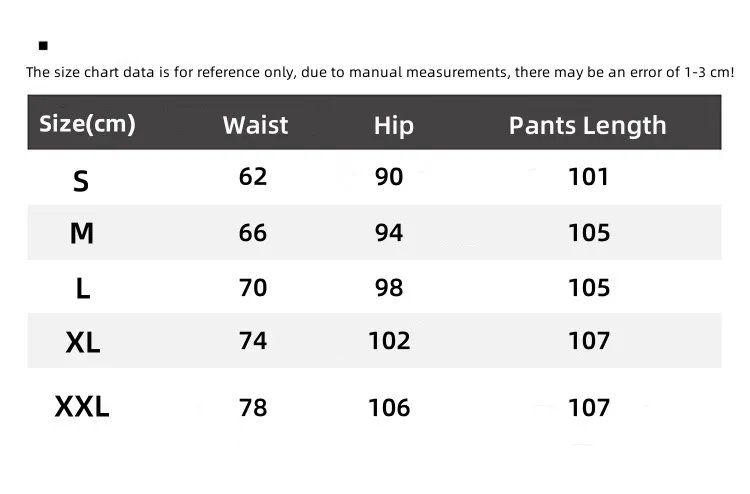The width and height of the screenshot is (750, 494).
Task: Click the M size row label
Action: (x=82, y=234)
